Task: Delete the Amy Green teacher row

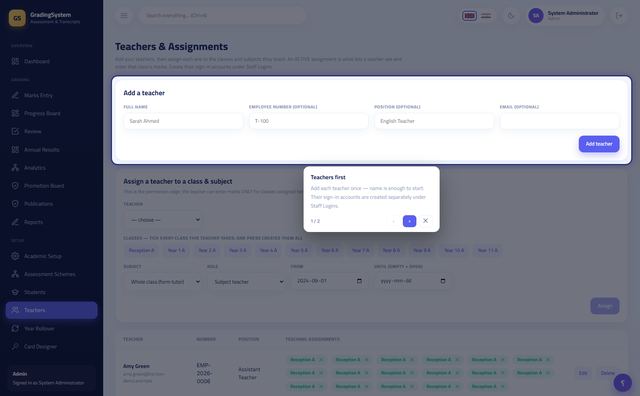Action: pos(607,373)
